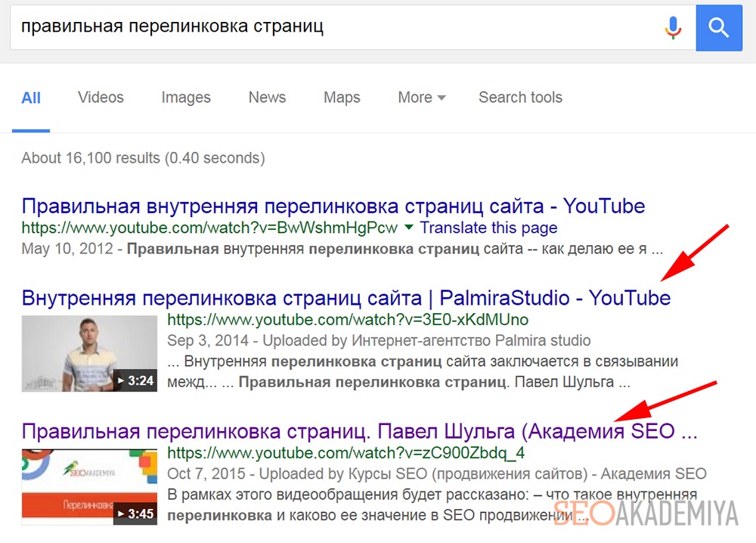The height and width of the screenshot is (543, 756).
Task: Click the SEOAKADEMIYA watermark logo
Action: click(x=645, y=514)
